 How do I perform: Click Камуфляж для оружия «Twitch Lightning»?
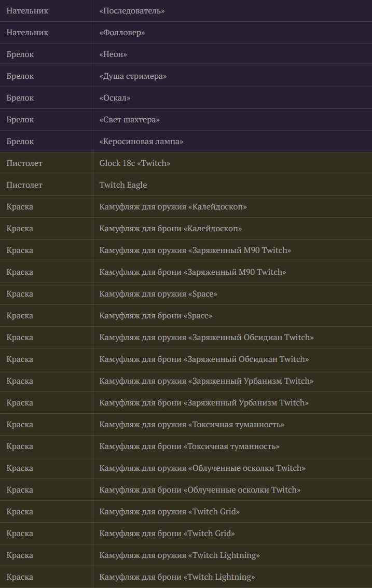[x=180, y=555]
